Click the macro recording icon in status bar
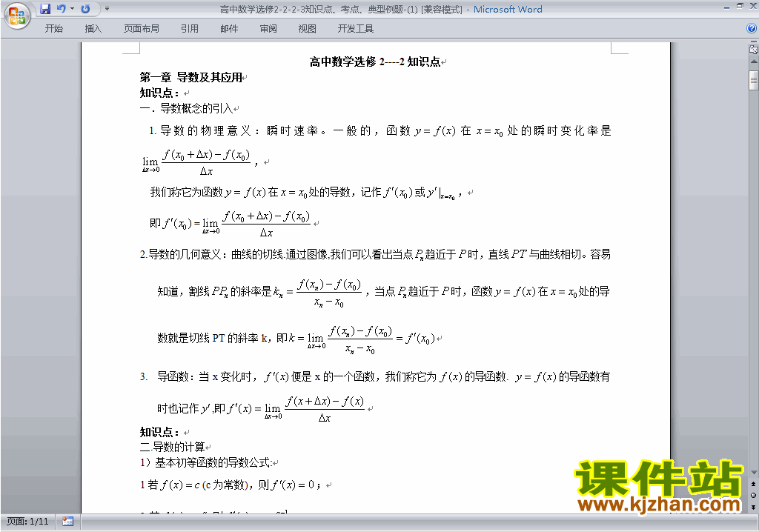Screen dimensions: 759x532 tap(67, 522)
